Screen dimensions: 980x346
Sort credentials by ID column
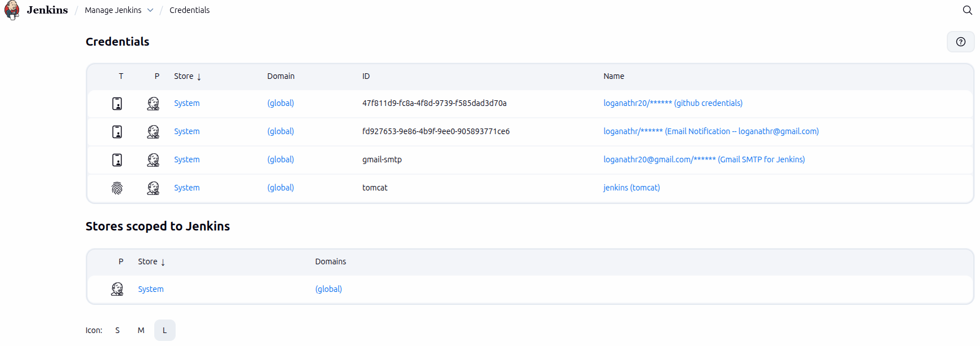click(x=366, y=76)
